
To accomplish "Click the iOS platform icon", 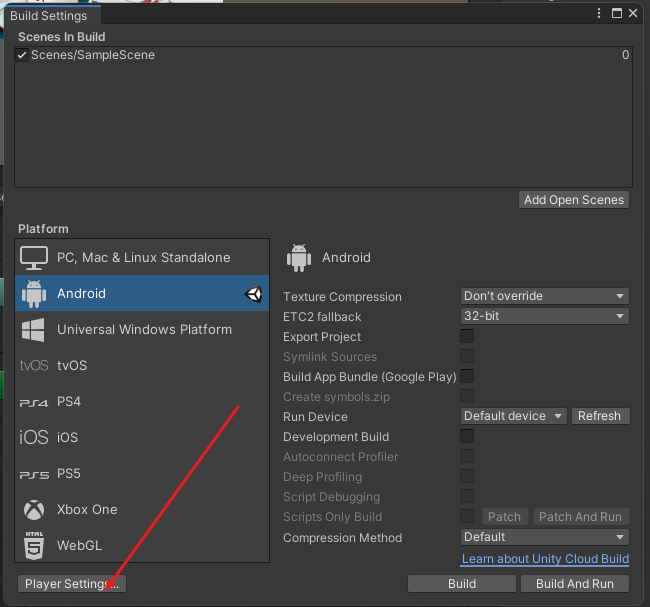I will pos(34,437).
